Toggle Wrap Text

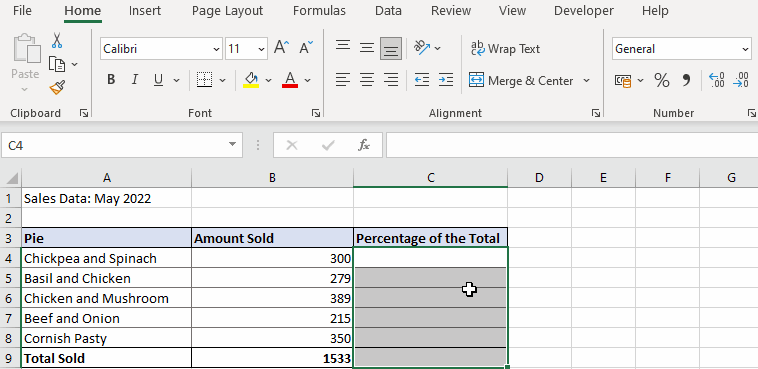click(505, 48)
